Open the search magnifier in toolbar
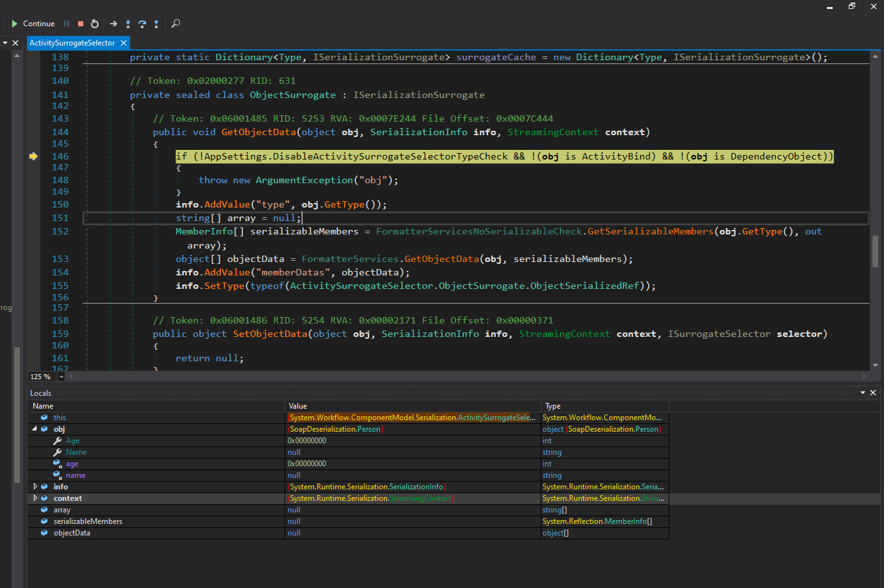The image size is (884, 588). coord(176,24)
